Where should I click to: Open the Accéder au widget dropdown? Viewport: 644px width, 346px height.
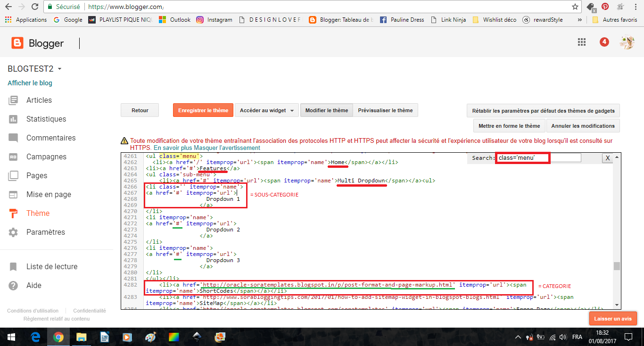click(x=266, y=110)
